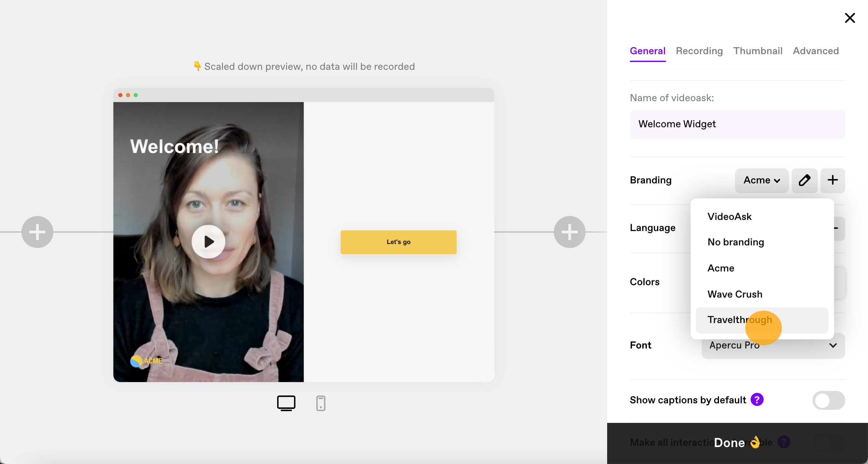Choose the No branding option

761,242
